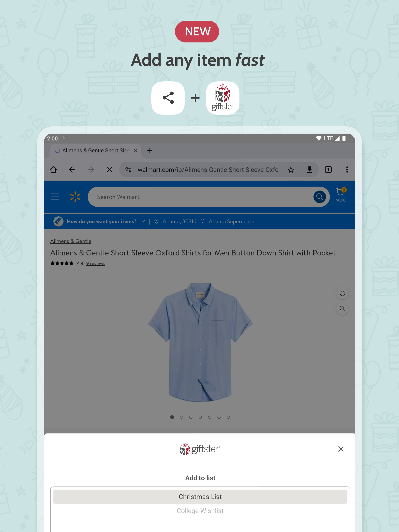399x532 pixels.
Task: Click the product title text
Action: 193,253
